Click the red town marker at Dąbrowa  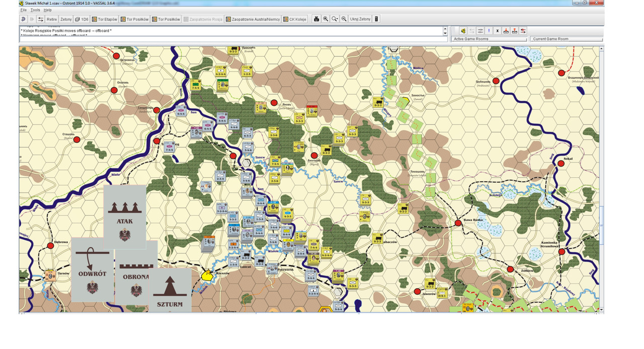pos(50,246)
